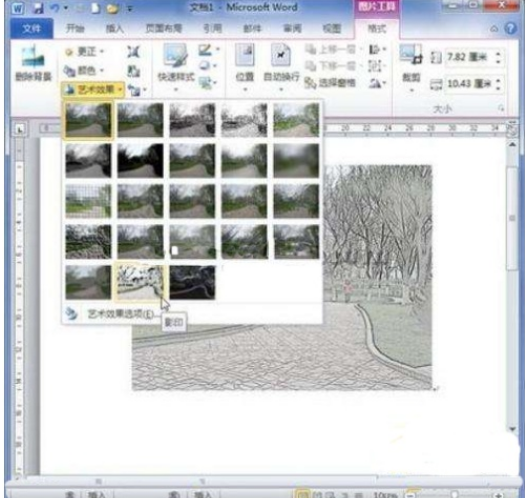This screenshot has width=525, height=498.
Task: Click the zoom out minus button
Action: (x=410, y=495)
